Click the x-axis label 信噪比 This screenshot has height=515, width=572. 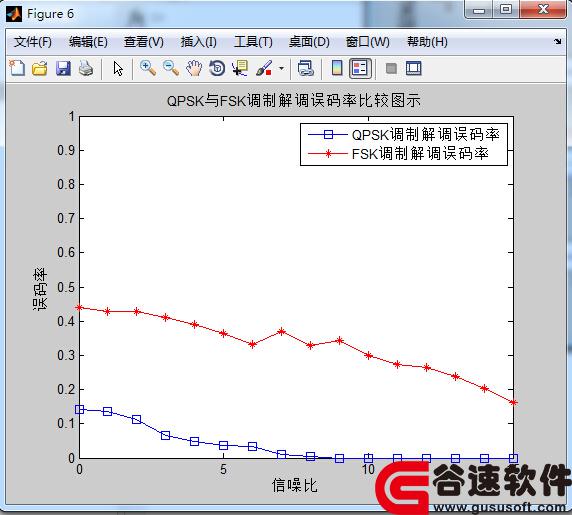(295, 485)
